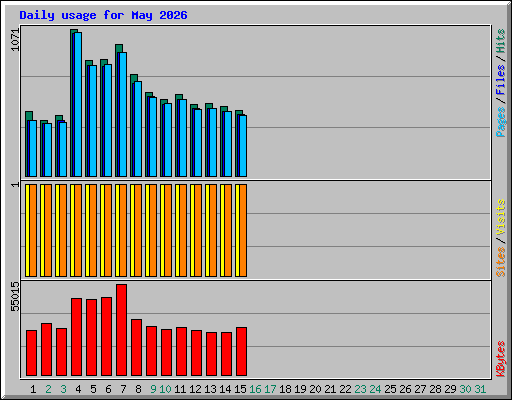Image resolution: width=512 pixels, height=400 pixels.
Task: Click day label 23 on the x-axis
Action: point(360,389)
